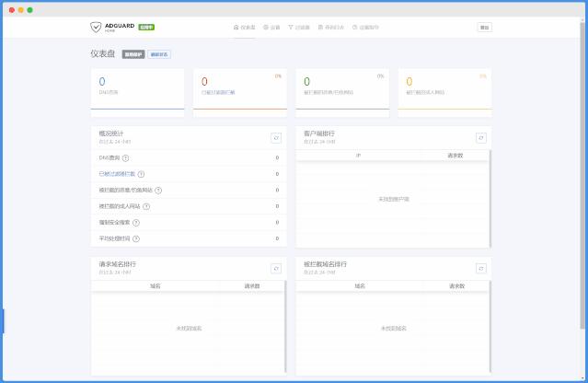This screenshot has width=588, height=383.
Task: Open the 查询日志 query log tab
Action: (x=330, y=28)
